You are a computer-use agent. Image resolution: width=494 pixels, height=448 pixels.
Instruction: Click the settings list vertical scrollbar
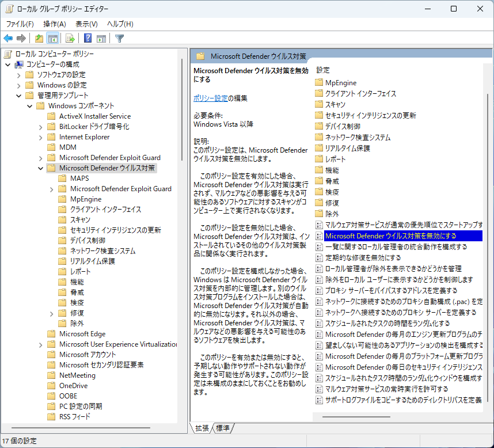(488, 248)
